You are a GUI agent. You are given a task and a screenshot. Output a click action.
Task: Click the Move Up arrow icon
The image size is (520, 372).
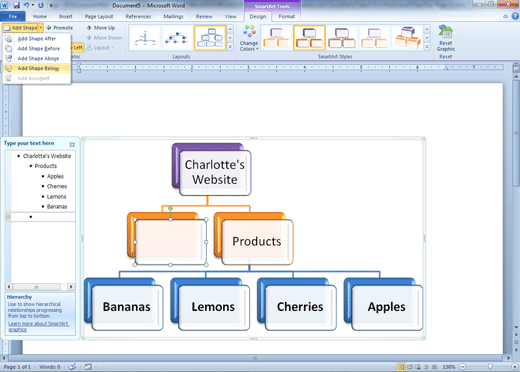tap(89, 28)
